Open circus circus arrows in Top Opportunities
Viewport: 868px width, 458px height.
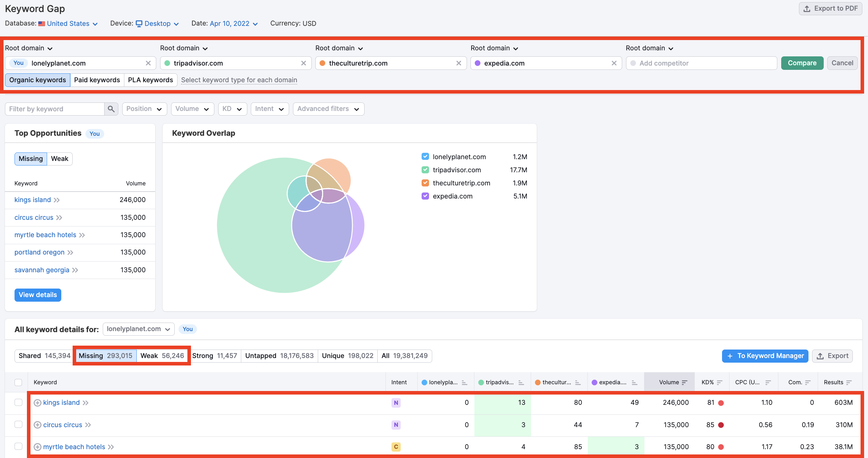(59, 218)
